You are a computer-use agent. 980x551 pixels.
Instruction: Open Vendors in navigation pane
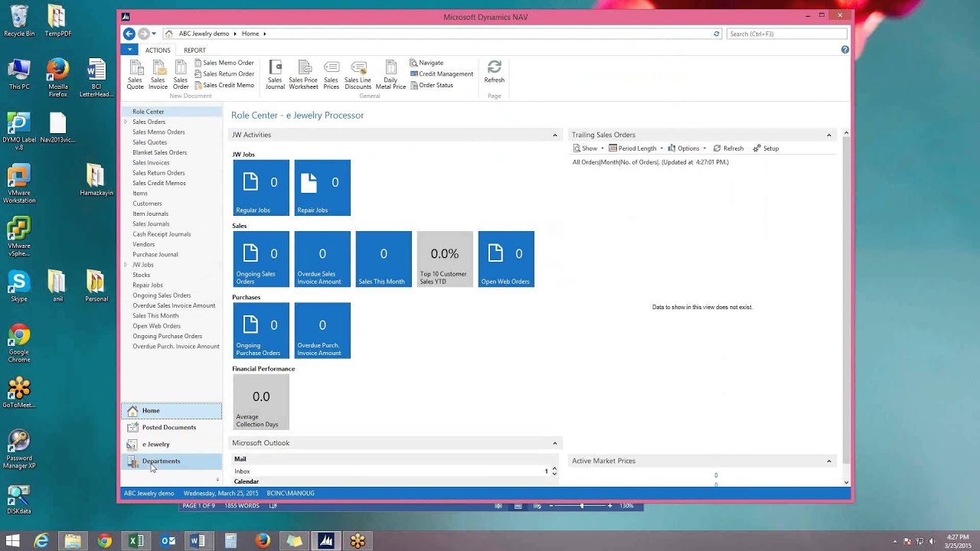(143, 244)
